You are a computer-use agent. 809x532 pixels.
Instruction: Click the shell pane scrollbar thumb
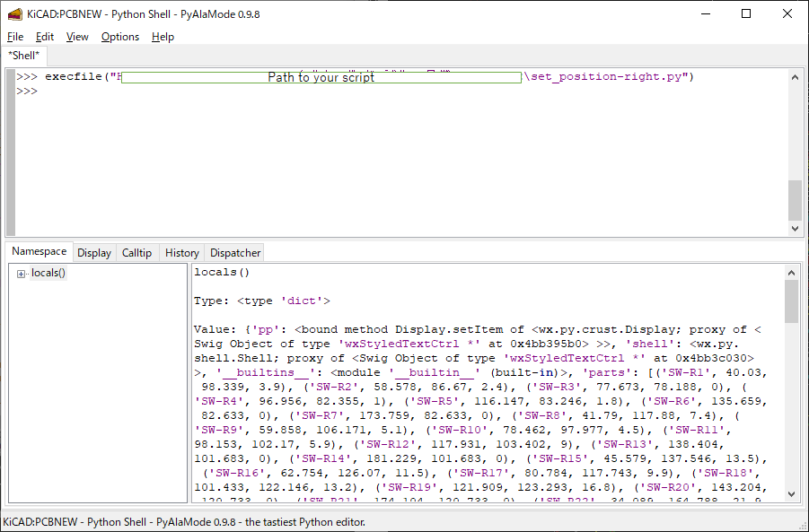pos(795,200)
